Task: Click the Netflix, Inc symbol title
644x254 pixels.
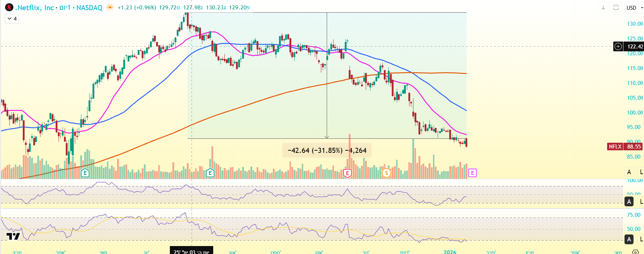Action: 35,8
